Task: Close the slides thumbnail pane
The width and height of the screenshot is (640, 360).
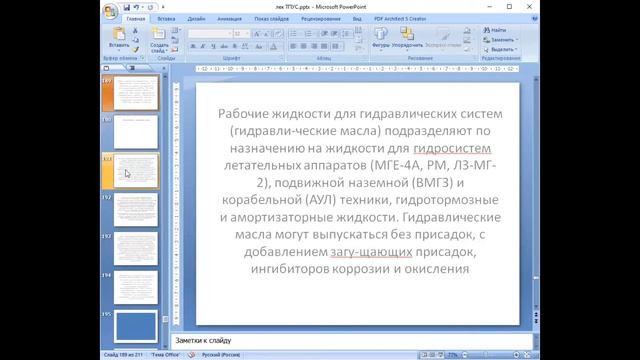Action: point(164,68)
